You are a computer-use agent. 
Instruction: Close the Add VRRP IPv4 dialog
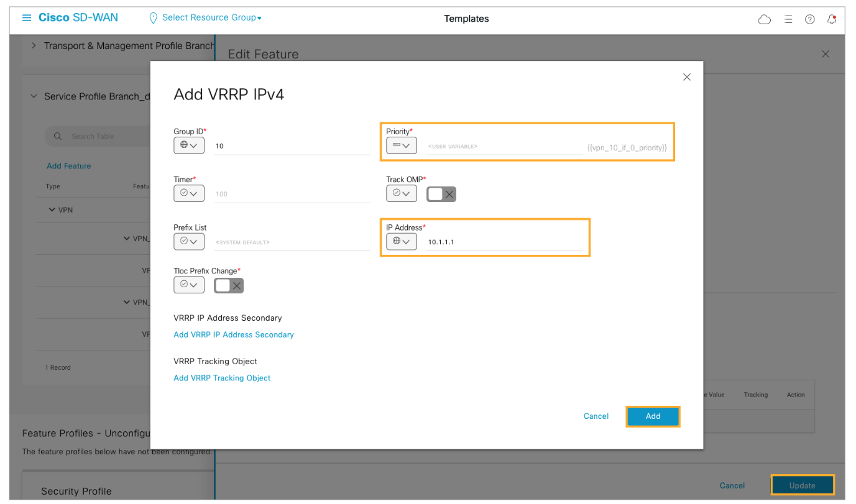[x=687, y=77]
